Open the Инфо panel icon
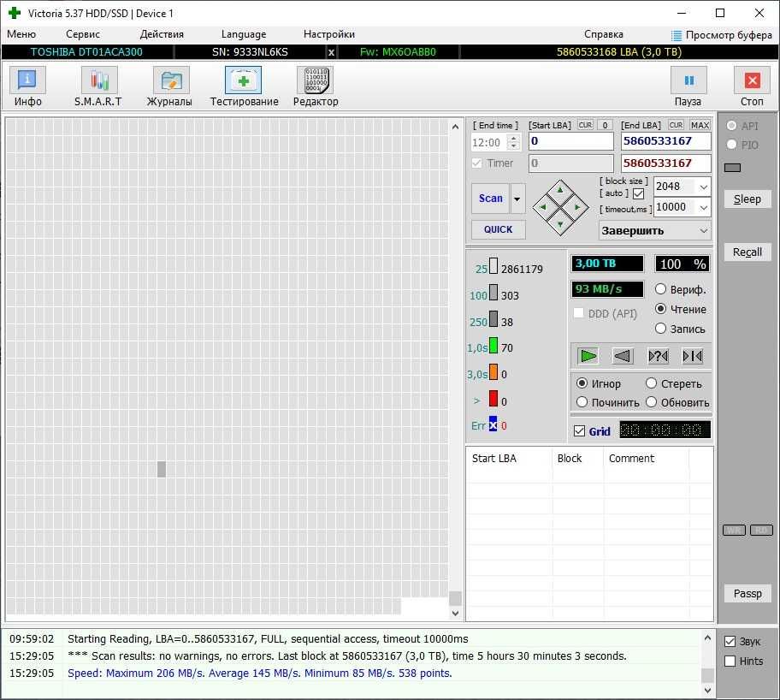This screenshot has width=780, height=700. [27, 80]
